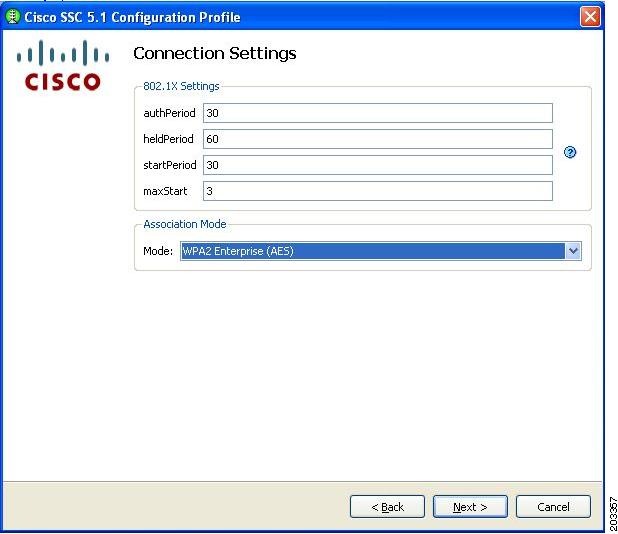This screenshot has height=534, width=618.
Task: Click the startPeriod input field
Action: point(378,165)
